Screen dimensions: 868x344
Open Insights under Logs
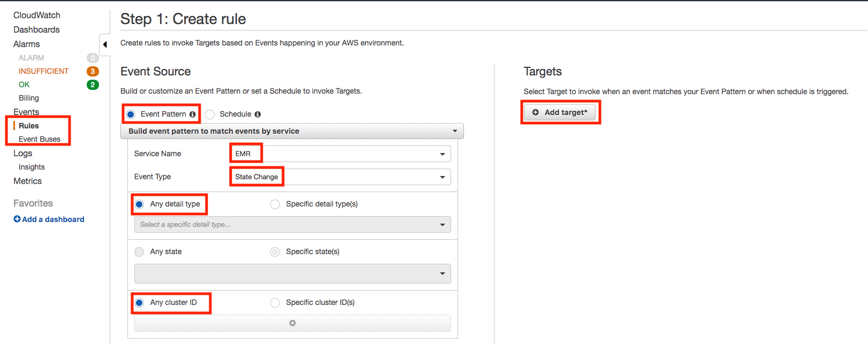[x=32, y=167]
